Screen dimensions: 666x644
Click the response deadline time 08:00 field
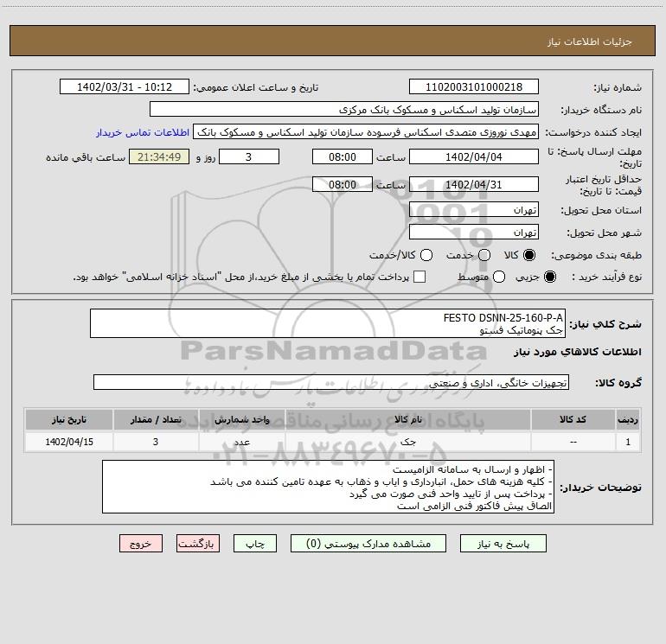pos(343,156)
